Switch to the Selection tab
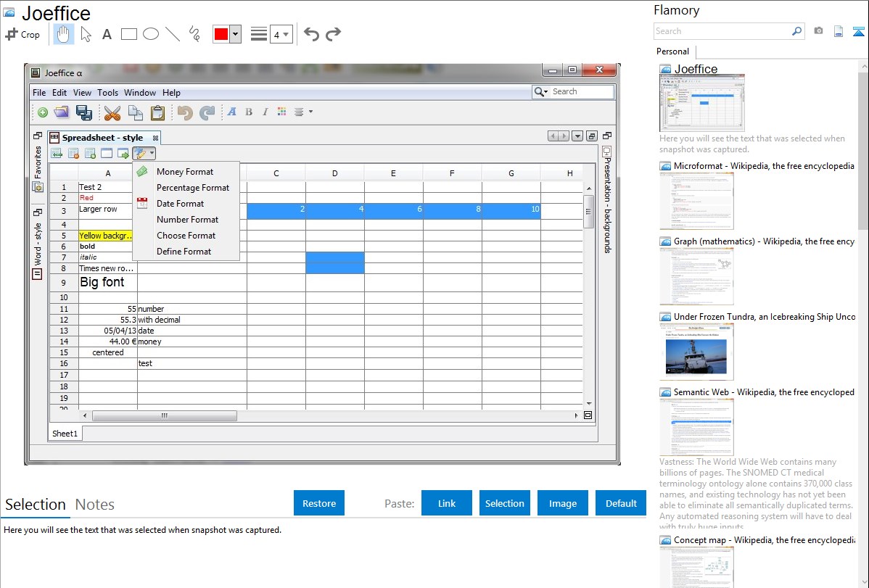 coord(36,505)
